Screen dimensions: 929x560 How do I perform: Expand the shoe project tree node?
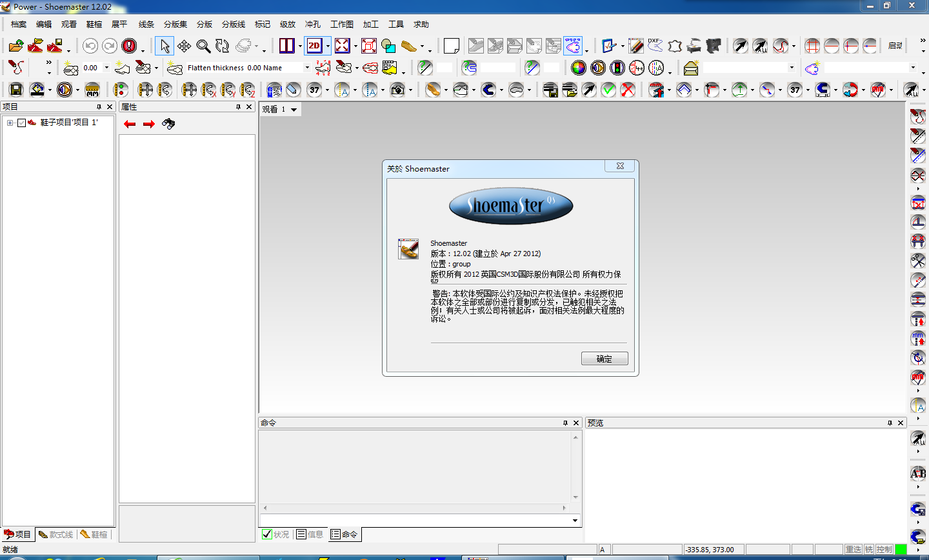coord(10,123)
